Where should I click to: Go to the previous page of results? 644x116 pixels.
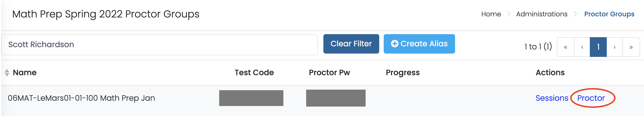[x=582, y=47]
